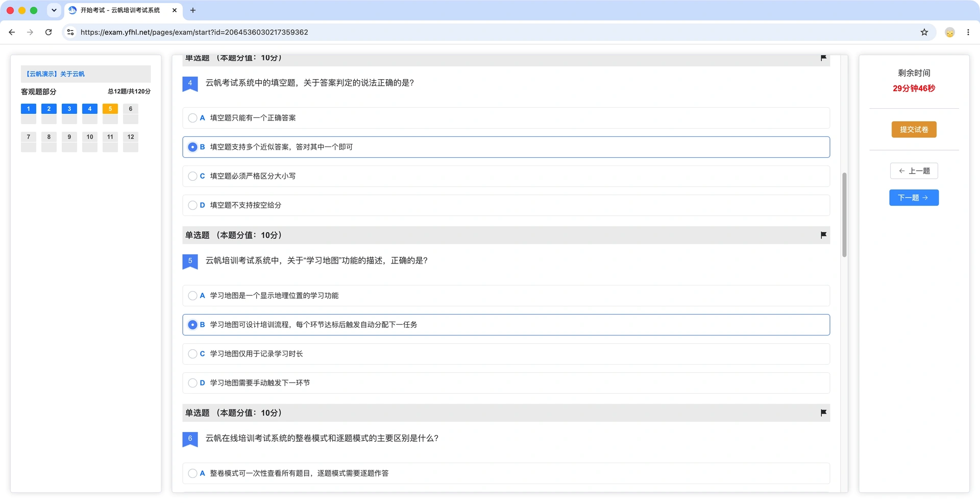The height and width of the screenshot is (503, 980).
Task: Choose option D 填空题不支持按空给分
Action: tap(506, 205)
